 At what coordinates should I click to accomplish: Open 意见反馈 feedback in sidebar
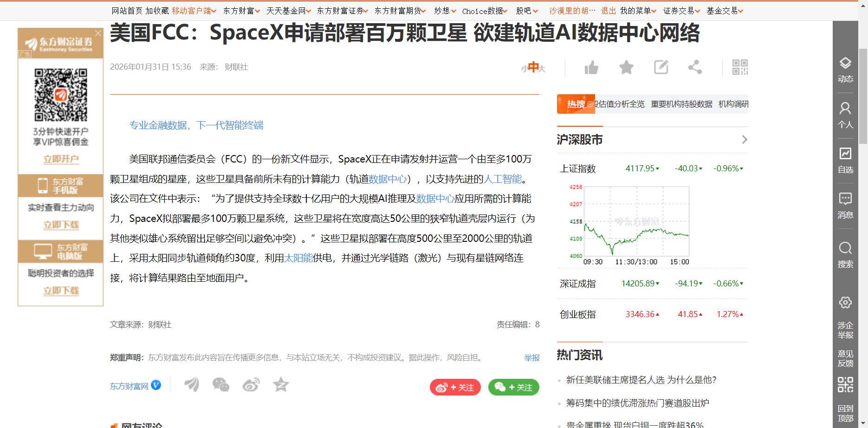(x=845, y=358)
